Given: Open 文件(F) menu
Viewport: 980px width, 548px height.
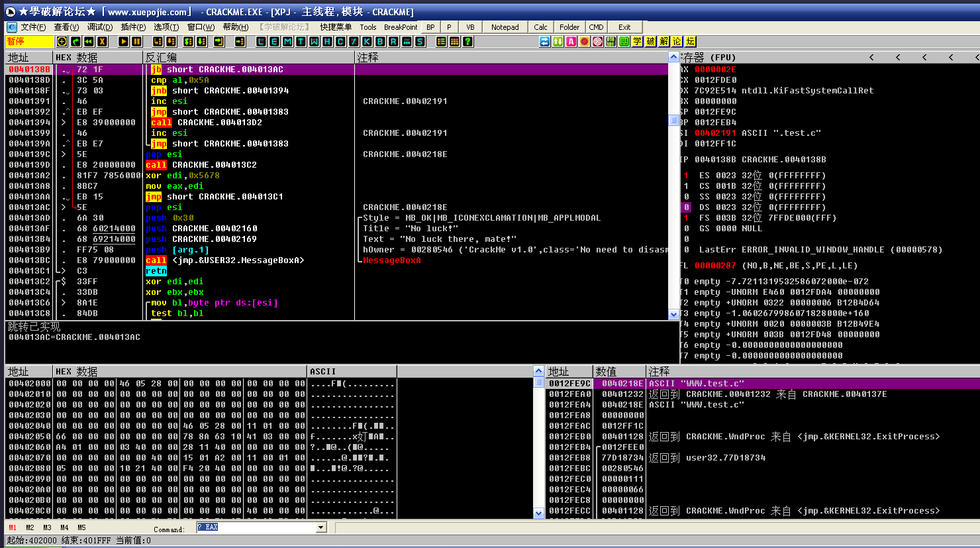Looking at the screenshot, I should [33, 27].
